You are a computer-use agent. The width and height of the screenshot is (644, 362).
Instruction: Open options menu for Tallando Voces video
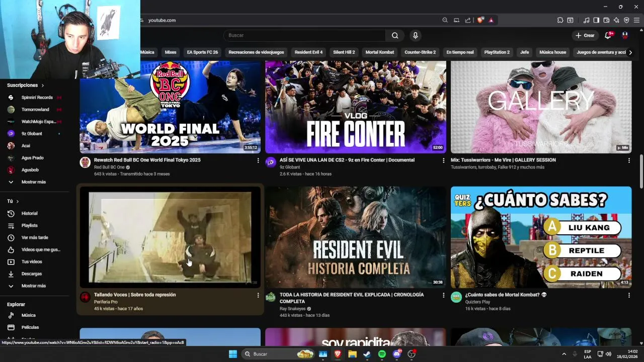(x=258, y=295)
